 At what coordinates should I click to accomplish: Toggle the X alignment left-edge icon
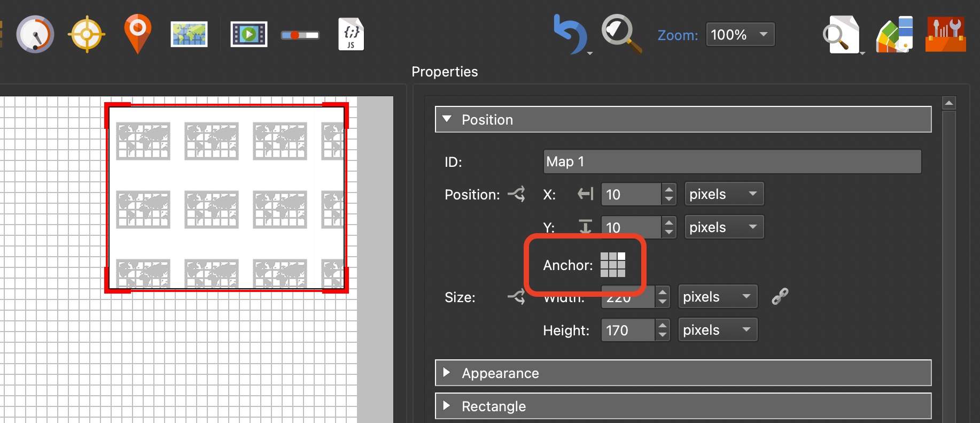(x=586, y=194)
